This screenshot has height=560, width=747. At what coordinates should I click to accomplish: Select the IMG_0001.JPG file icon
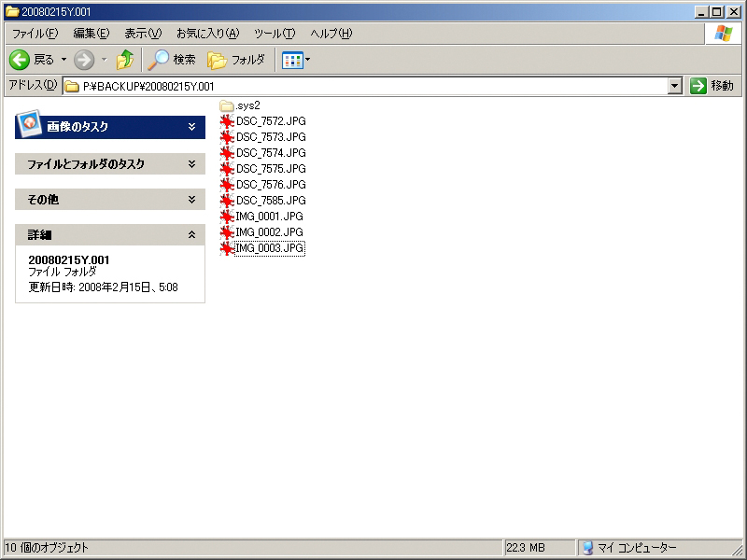click(x=227, y=217)
